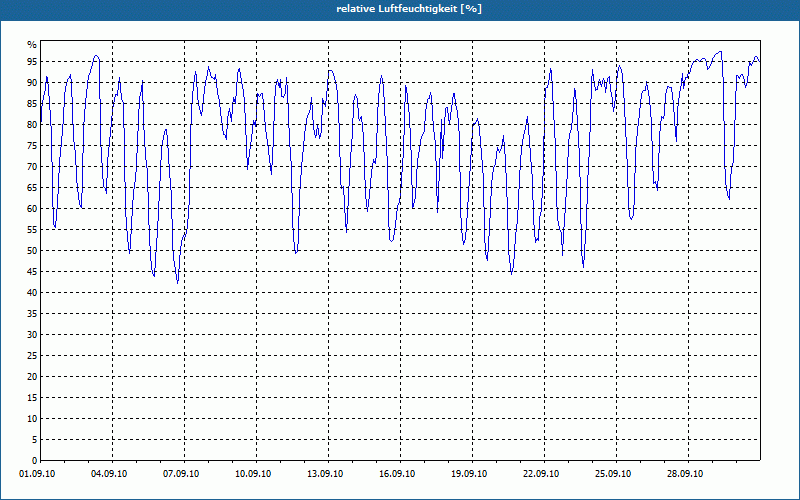The image size is (800, 500).
Task: Click the y-axis value 20
Action: (32, 377)
